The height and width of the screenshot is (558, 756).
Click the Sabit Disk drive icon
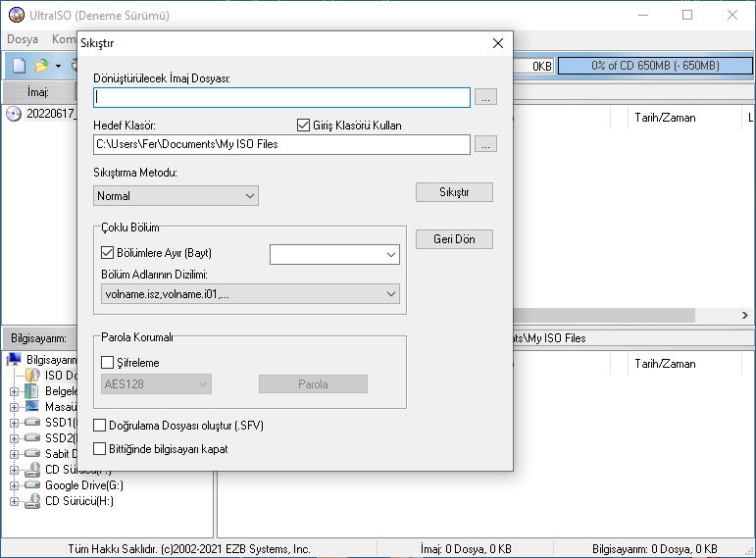[x=32, y=453]
